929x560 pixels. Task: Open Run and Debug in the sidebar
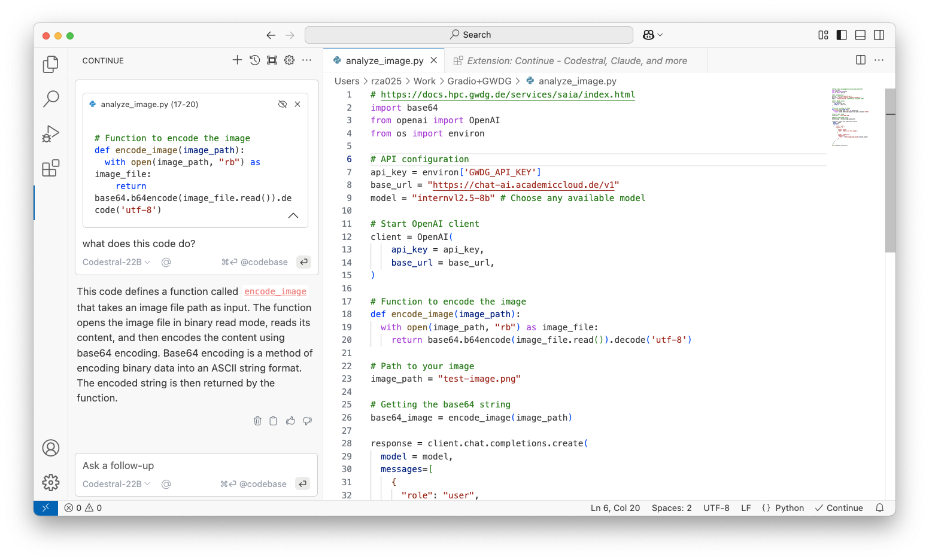(x=50, y=133)
